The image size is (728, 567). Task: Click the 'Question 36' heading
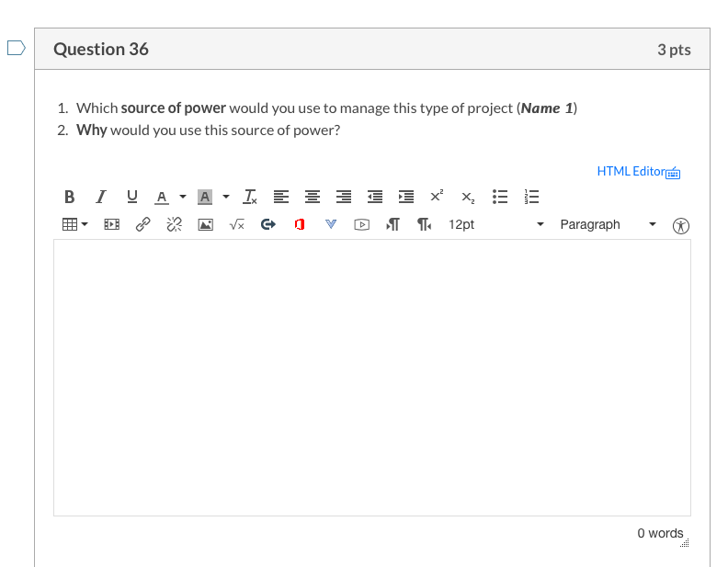[101, 50]
